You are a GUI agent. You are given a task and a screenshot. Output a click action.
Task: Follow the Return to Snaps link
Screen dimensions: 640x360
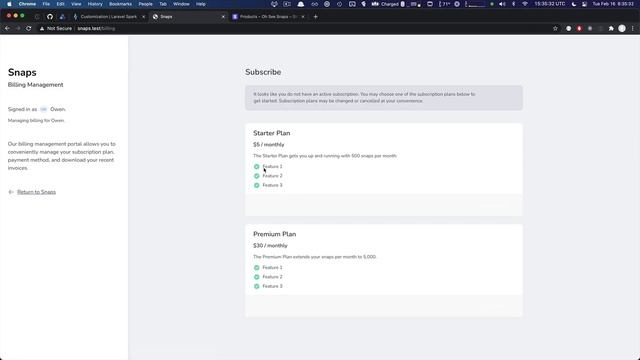pyautogui.click(x=36, y=192)
